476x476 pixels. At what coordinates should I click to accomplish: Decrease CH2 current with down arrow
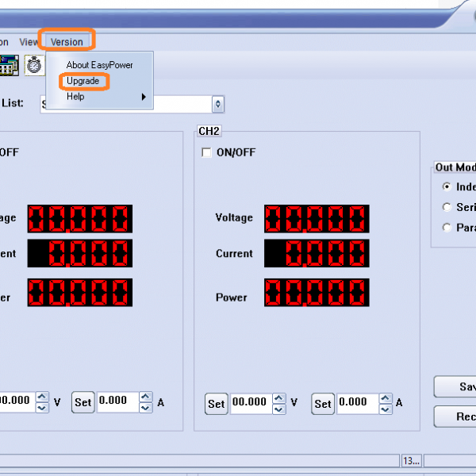386,409
